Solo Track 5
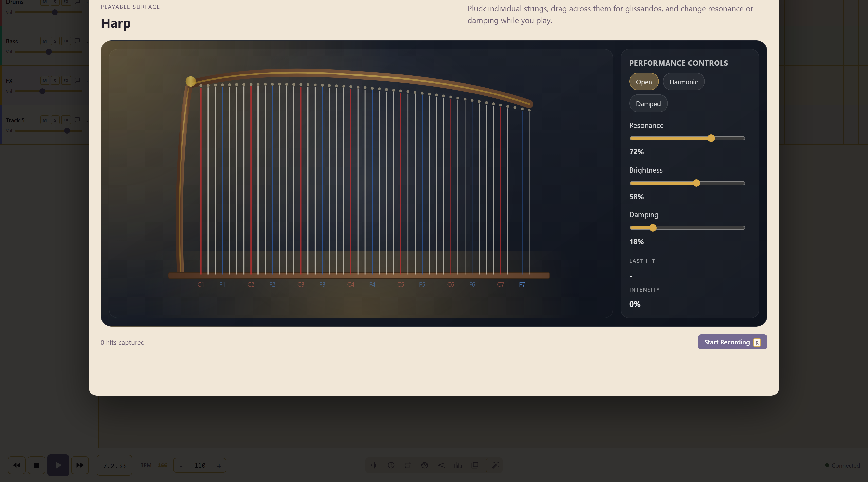 coord(55,120)
